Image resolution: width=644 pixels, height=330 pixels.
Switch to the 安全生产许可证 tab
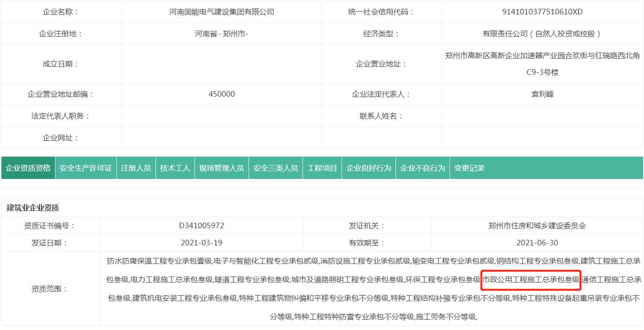click(86, 168)
